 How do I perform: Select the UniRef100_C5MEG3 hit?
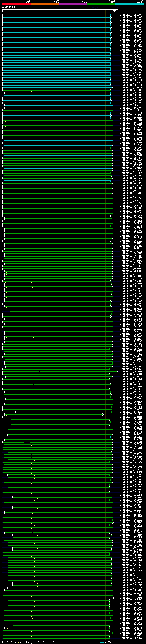[131, 525]
